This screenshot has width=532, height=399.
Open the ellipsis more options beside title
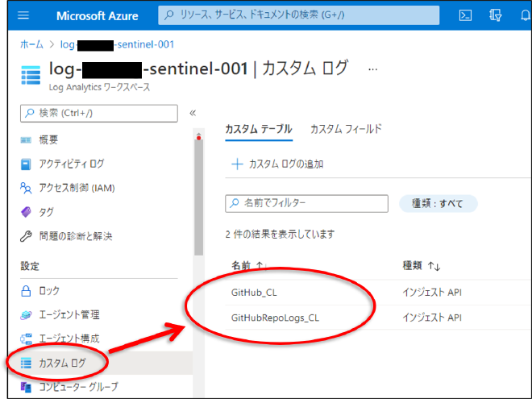[x=373, y=69]
